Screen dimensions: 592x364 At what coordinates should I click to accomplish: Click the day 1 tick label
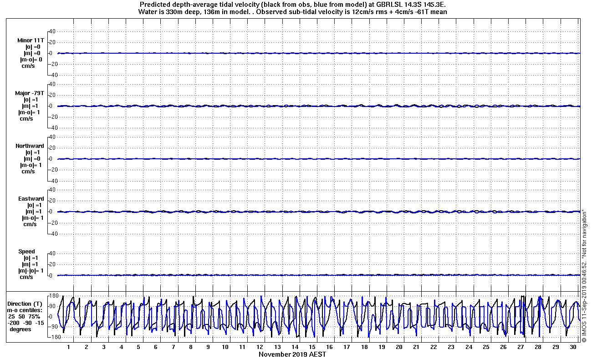tap(69, 347)
